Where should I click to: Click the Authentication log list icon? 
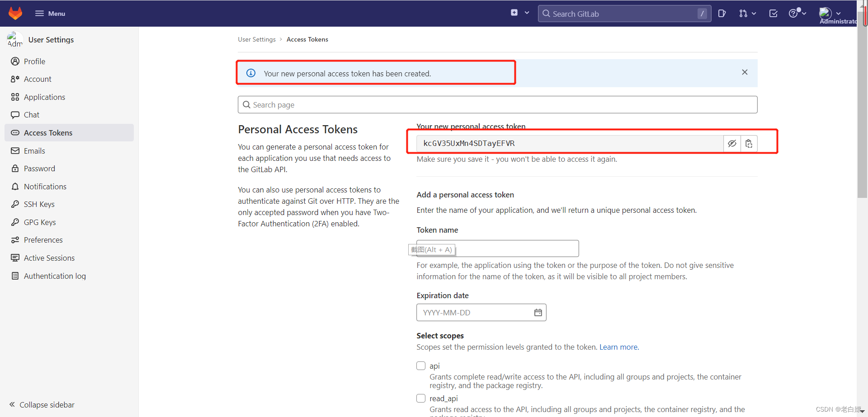click(x=15, y=276)
